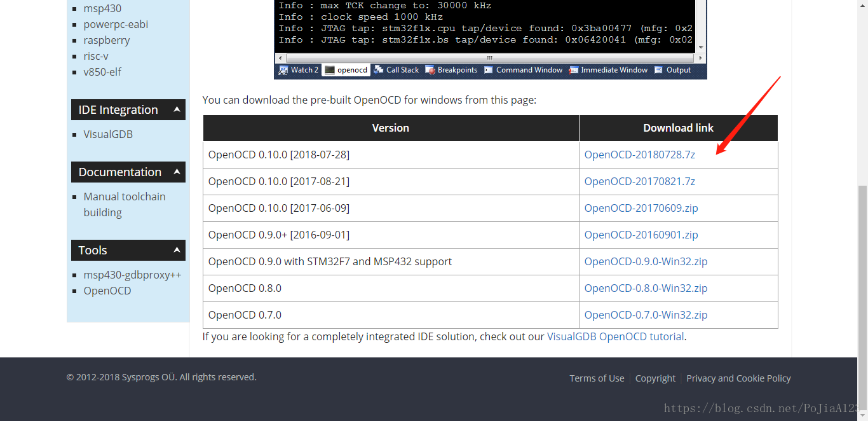Click the console horizontal scrollbar
This screenshot has height=421, width=868.
489,58
